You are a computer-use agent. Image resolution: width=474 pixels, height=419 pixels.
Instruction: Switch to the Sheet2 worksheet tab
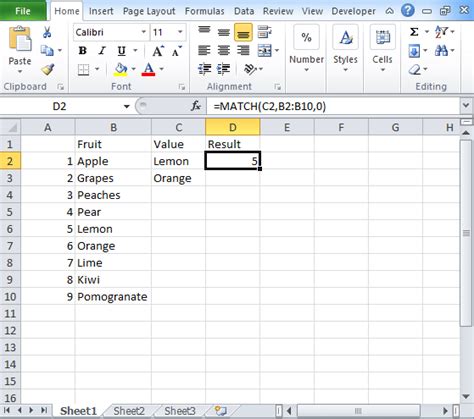tap(129, 411)
